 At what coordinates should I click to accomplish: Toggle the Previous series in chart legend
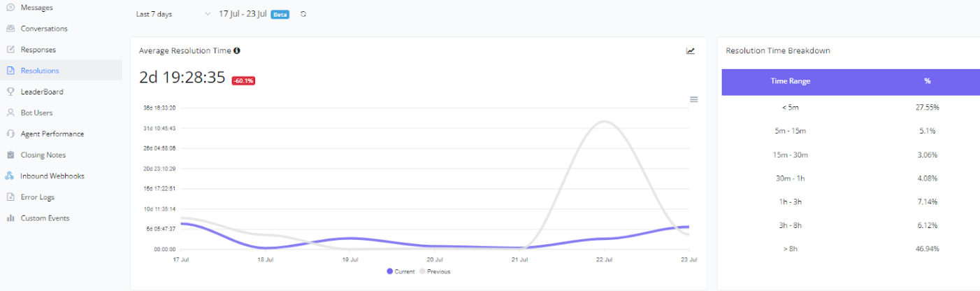point(435,271)
